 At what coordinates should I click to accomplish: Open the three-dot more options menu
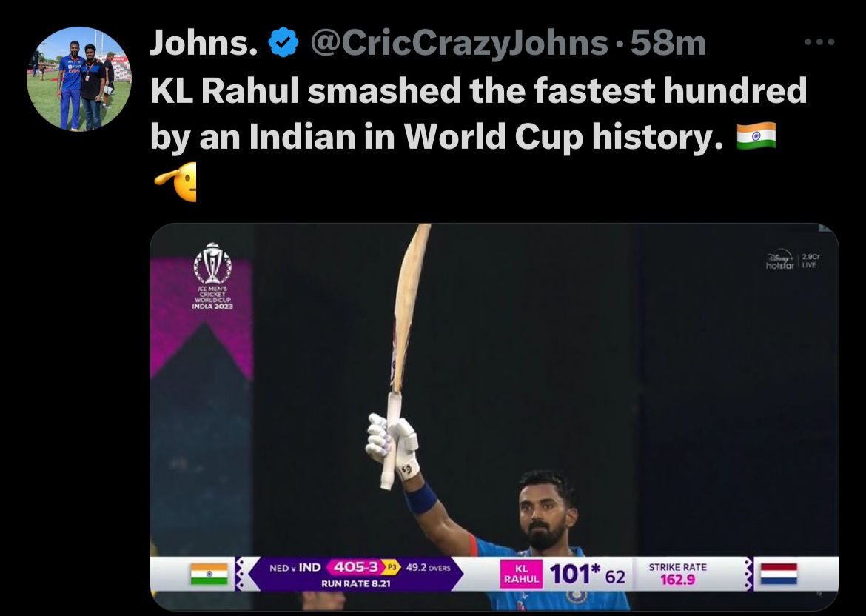click(x=819, y=43)
